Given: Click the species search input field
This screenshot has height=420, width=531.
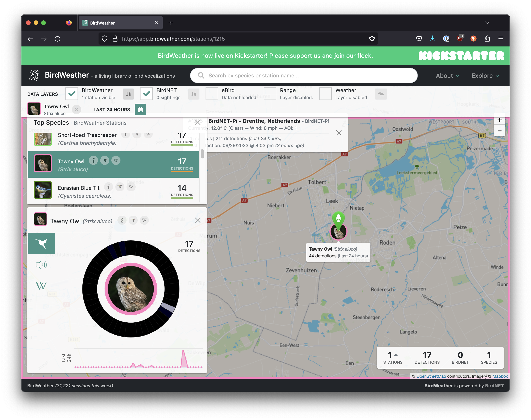Looking at the screenshot, I should tap(303, 76).
